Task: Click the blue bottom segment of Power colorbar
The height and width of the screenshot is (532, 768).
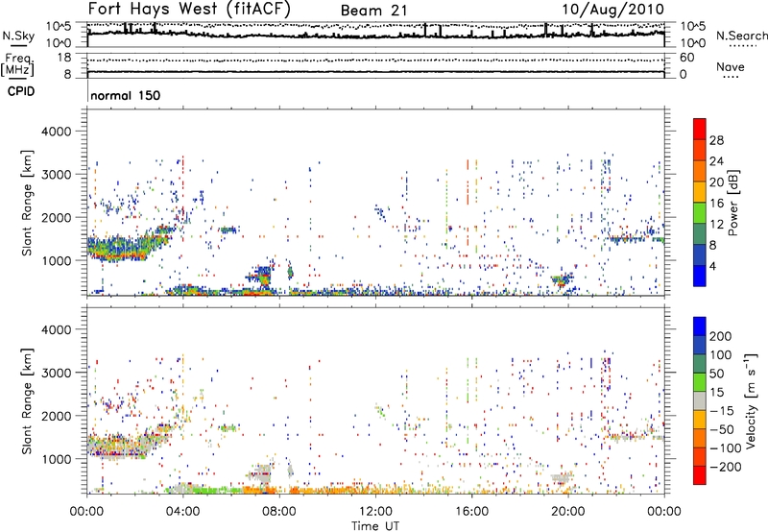Action: [x=700, y=276]
